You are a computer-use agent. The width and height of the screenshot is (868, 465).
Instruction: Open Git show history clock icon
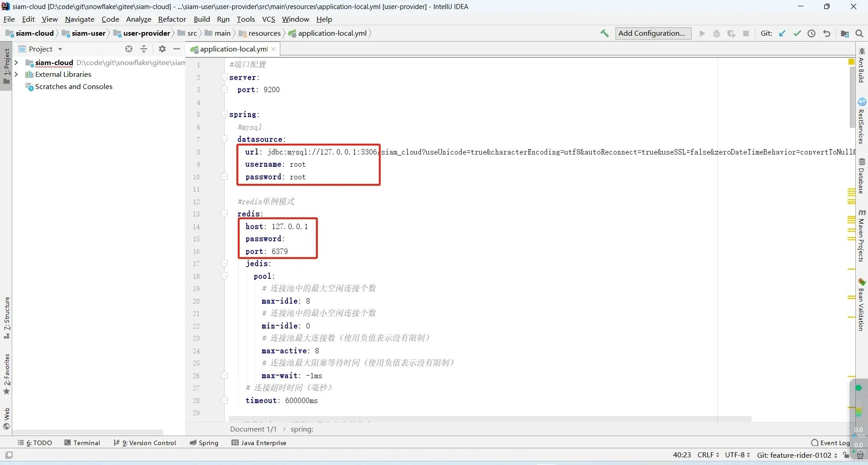click(x=811, y=33)
